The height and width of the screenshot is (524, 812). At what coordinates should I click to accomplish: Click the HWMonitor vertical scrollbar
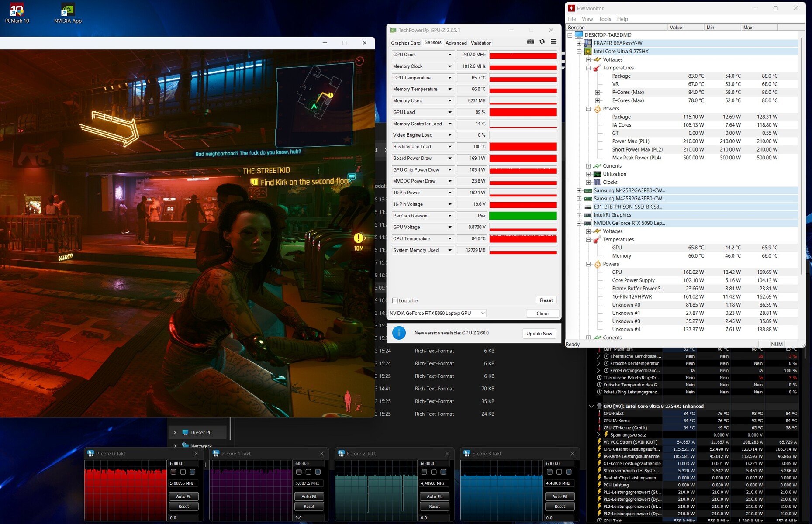(802, 157)
